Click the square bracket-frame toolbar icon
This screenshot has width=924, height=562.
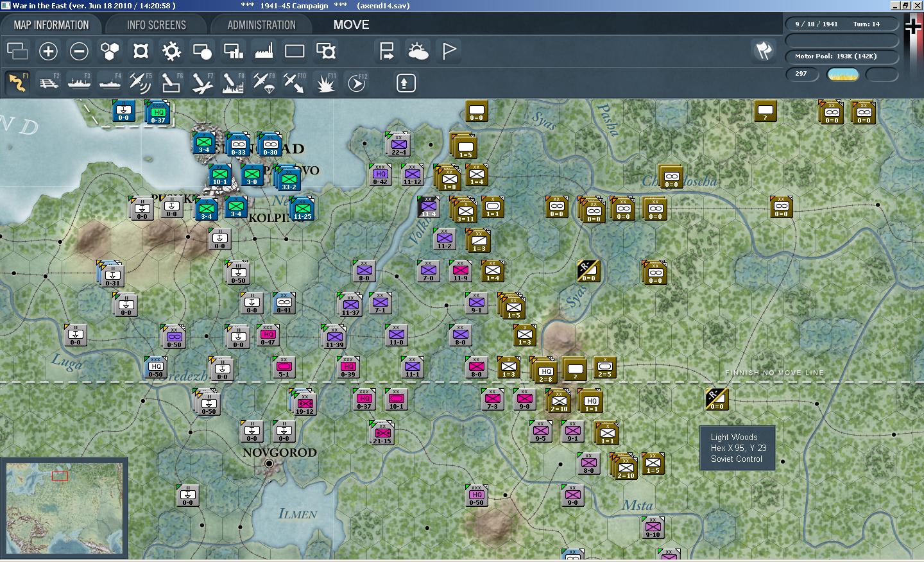point(141,51)
